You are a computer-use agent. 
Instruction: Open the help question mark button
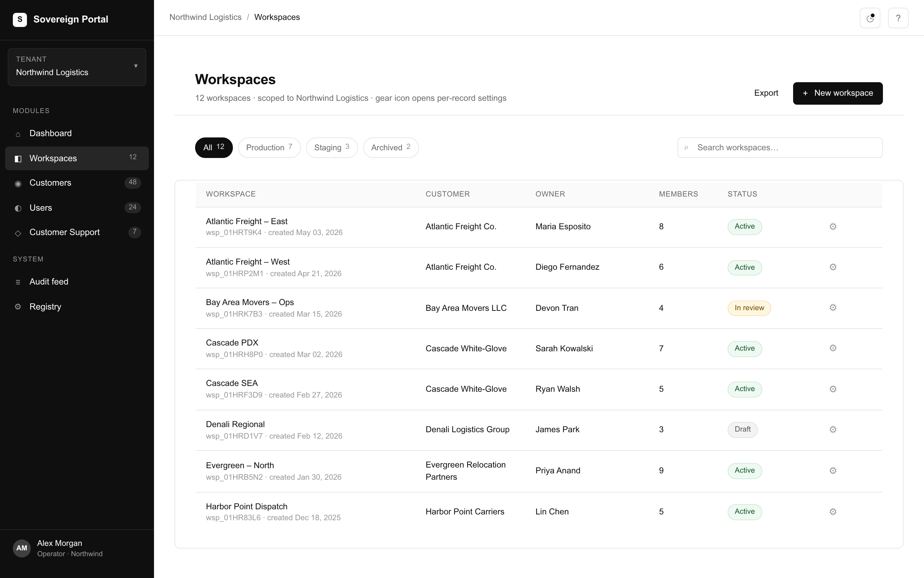click(898, 18)
